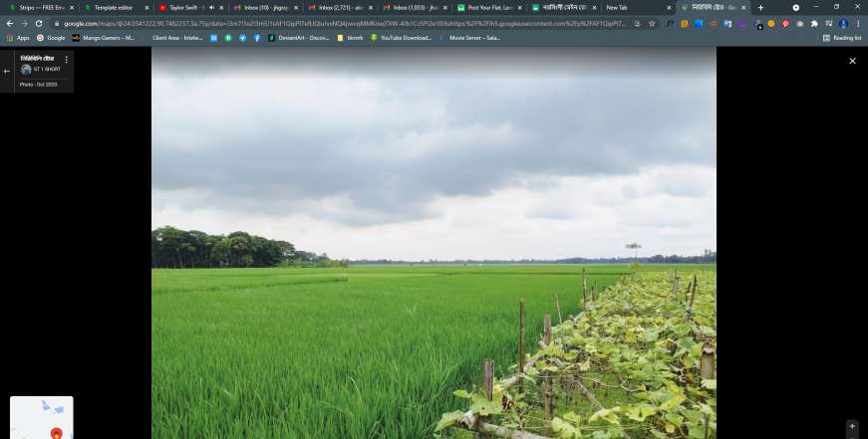Open the Google bookmark
This screenshot has height=439, width=868.
[x=51, y=38]
